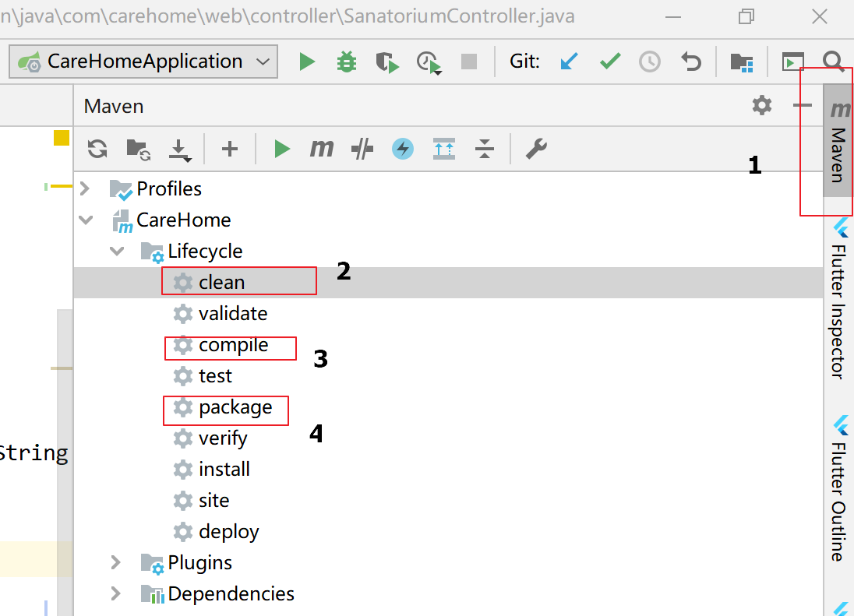Click the Maven panel title
This screenshot has width=854, height=616.
click(114, 106)
